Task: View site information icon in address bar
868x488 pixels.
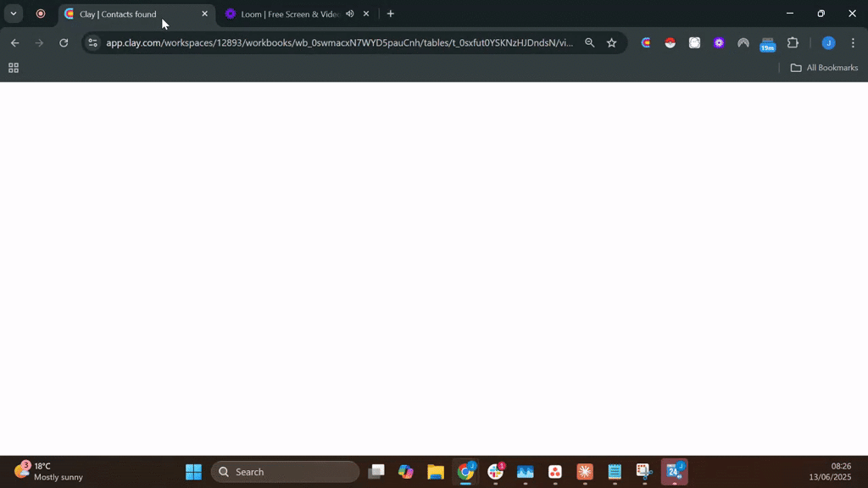Action: (92, 43)
